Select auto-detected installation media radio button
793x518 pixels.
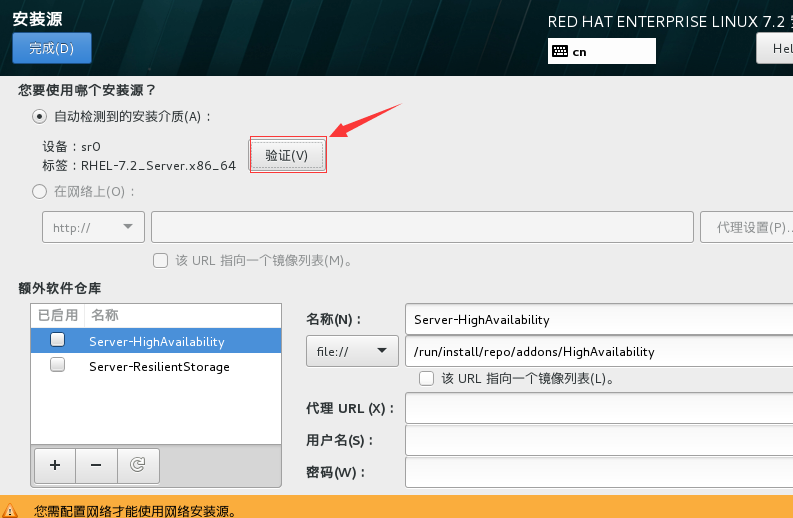[x=39, y=117]
